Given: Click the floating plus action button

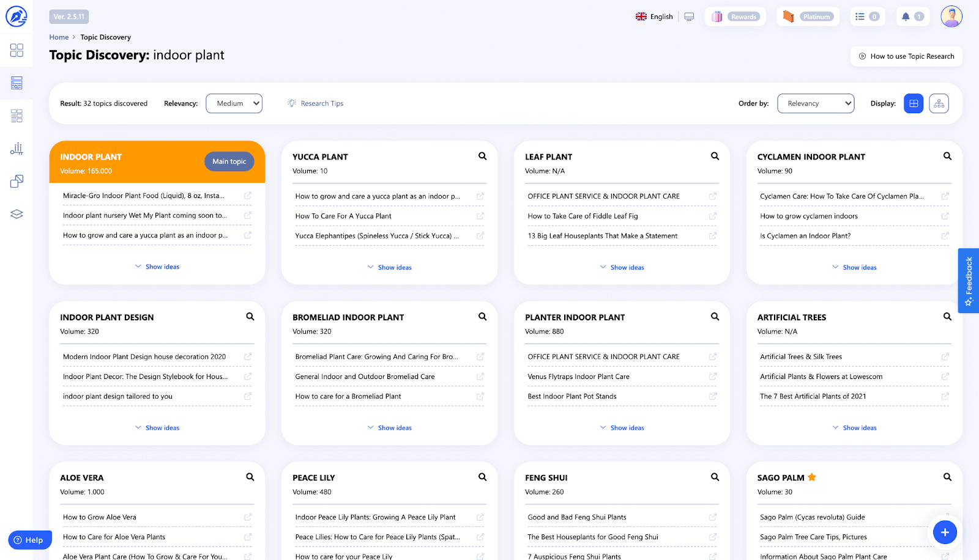Looking at the screenshot, I should pos(945,532).
